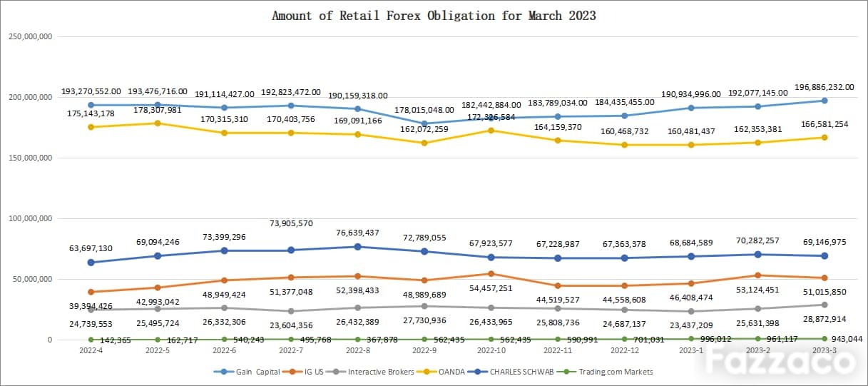Click the Interactive Brokers data label 24,739,553
This screenshot has height=386, width=868.
pos(91,324)
